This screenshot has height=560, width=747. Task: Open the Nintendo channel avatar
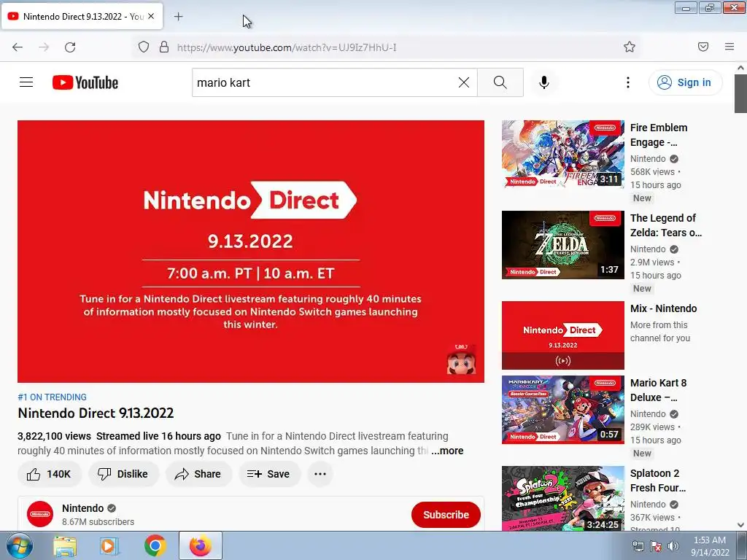click(40, 514)
